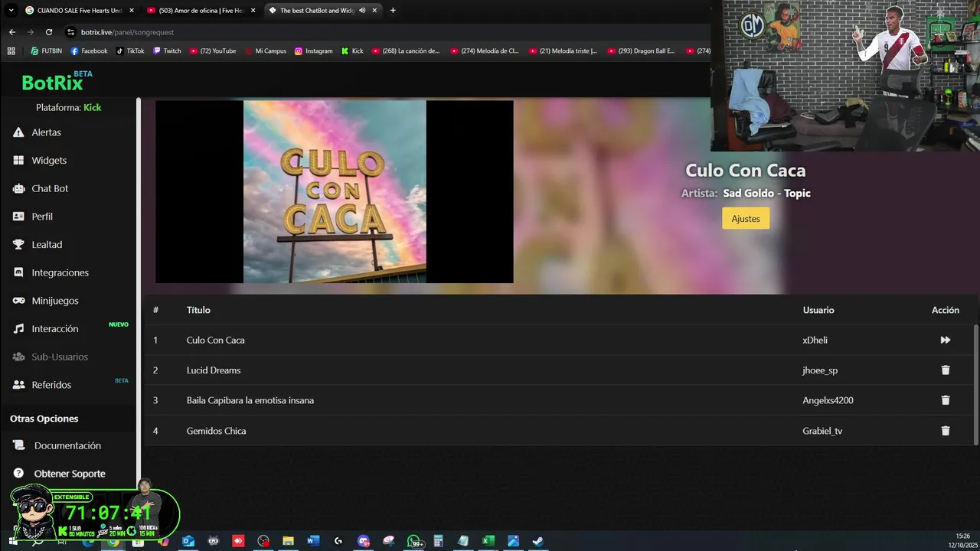
Task: Open the Integraciones Discord icon
Action: [x=18, y=272]
